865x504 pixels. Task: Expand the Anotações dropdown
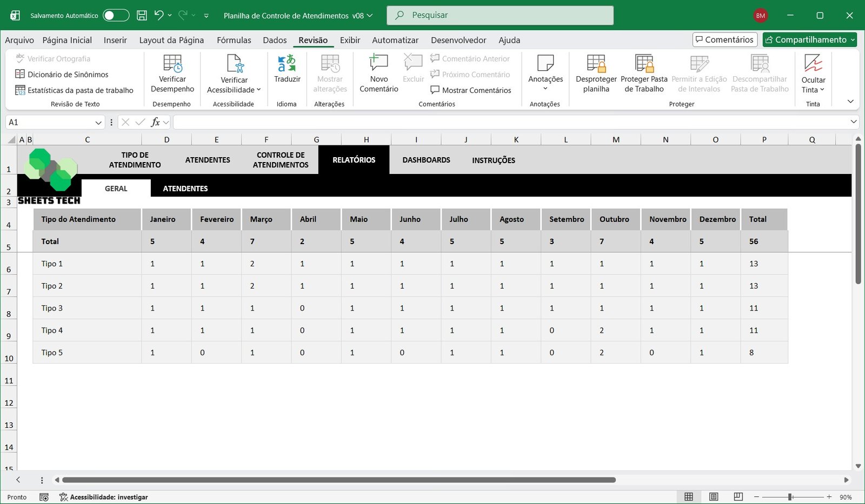(545, 88)
